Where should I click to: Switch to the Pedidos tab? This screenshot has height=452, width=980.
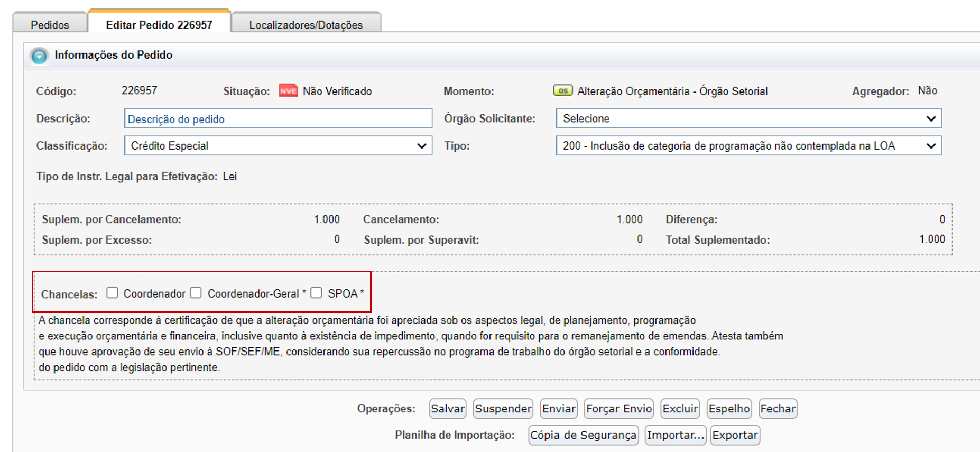(x=50, y=25)
